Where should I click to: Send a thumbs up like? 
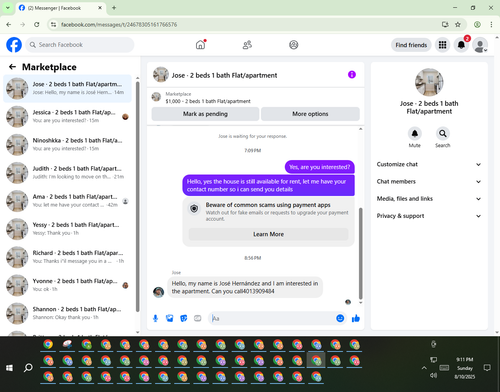click(x=356, y=318)
